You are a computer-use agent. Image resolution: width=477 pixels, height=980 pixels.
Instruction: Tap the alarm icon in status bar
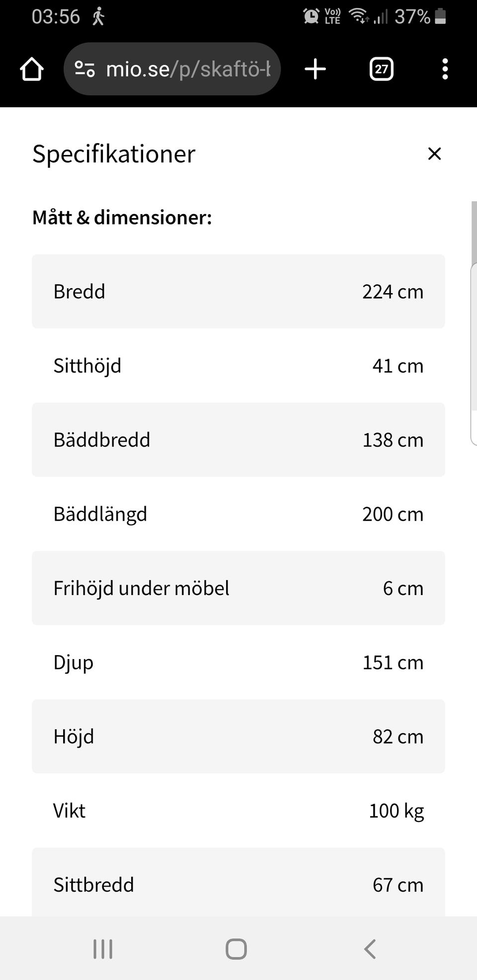pos(311,16)
